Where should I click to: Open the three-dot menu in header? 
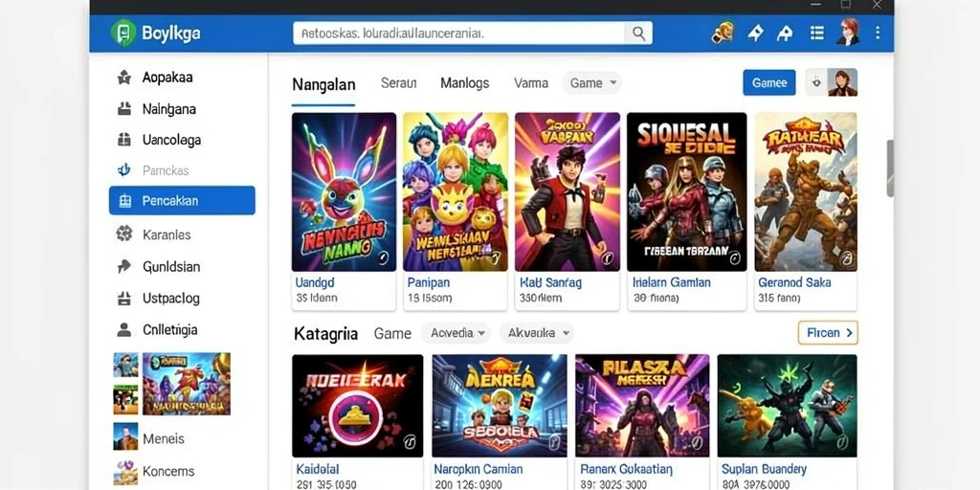tap(878, 33)
